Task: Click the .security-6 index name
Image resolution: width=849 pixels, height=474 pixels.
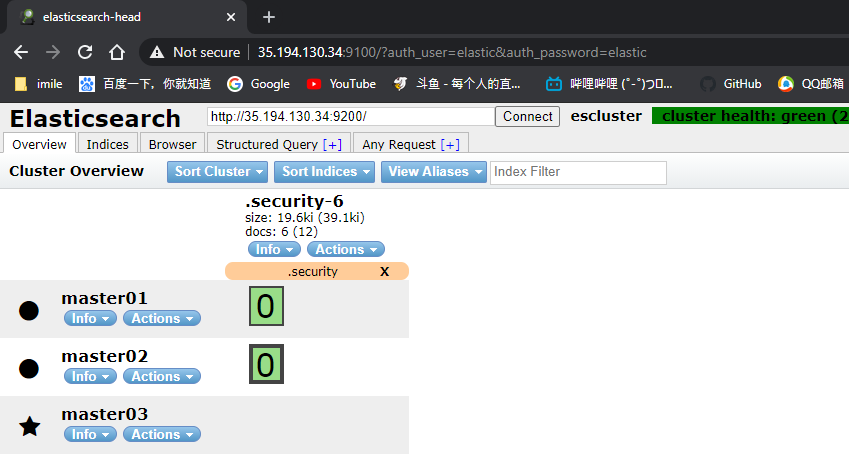Action: 294,201
